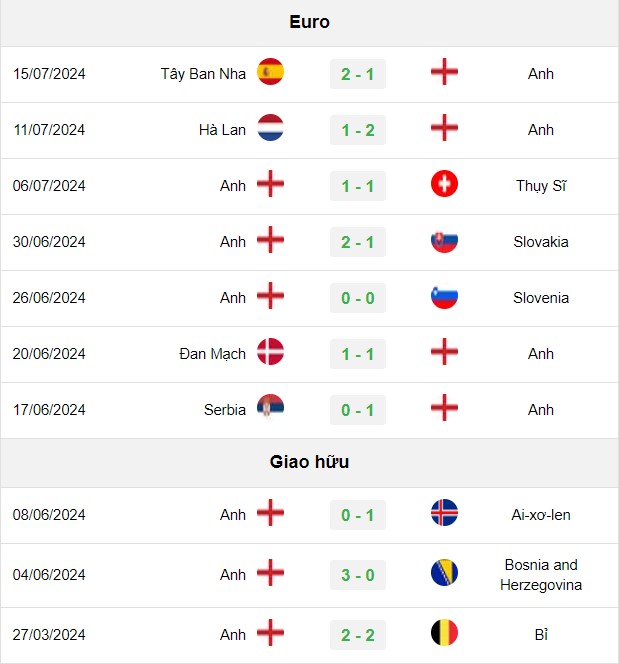Click the Slovakia flag icon
Screen dimensions: 619x664
click(x=444, y=240)
